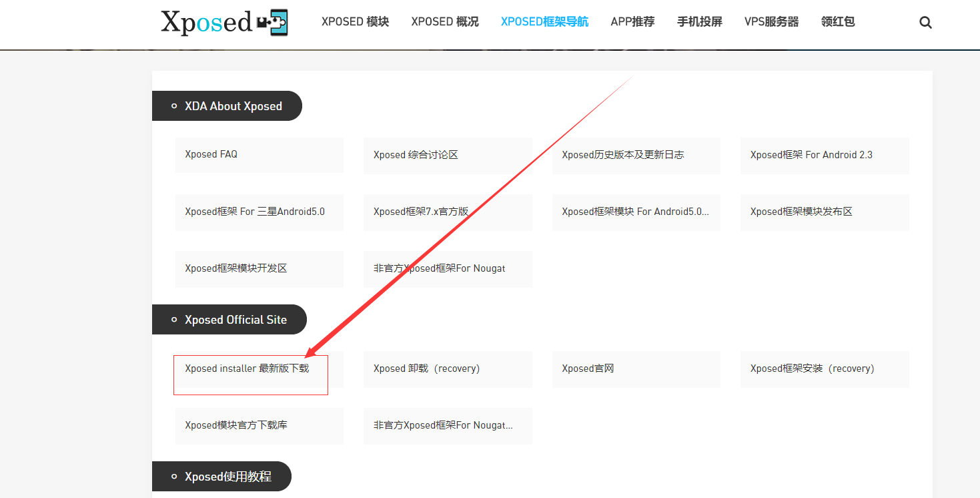Open the XPOSED 模块 menu
Image resolution: width=980 pixels, height=498 pixels.
click(x=355, y=22)
